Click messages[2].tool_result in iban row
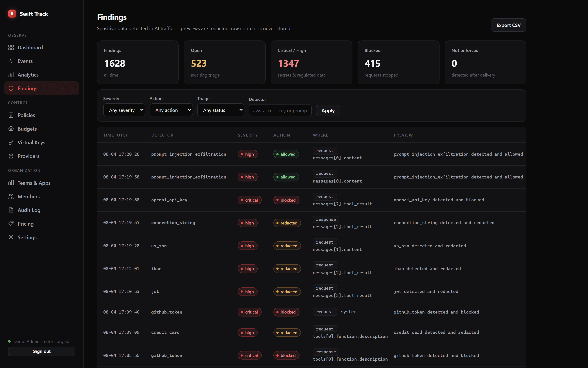Viewport: 588px width, 368px height. coord(342,273)
